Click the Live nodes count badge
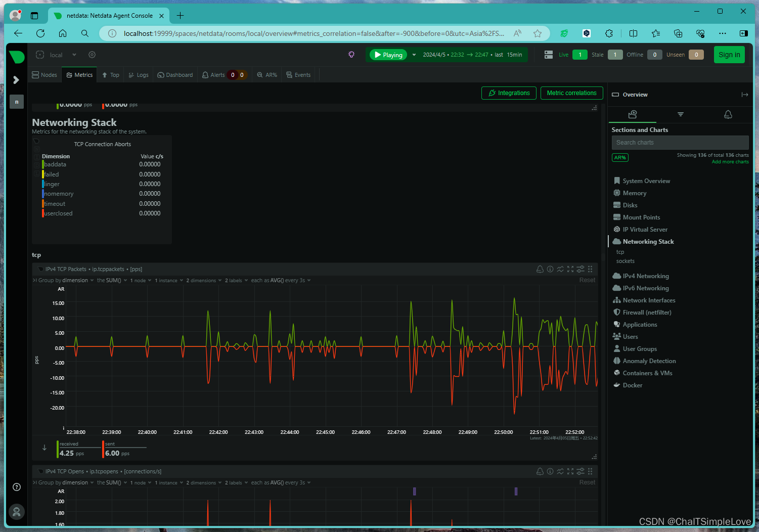Image resolution: width=759 pixels, height=532 pixels. pos(580,55)
